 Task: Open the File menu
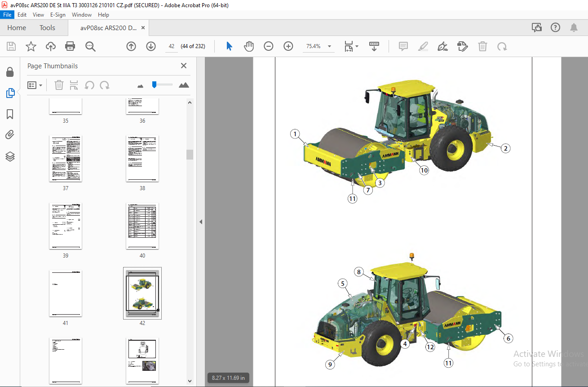pos(7,15)
